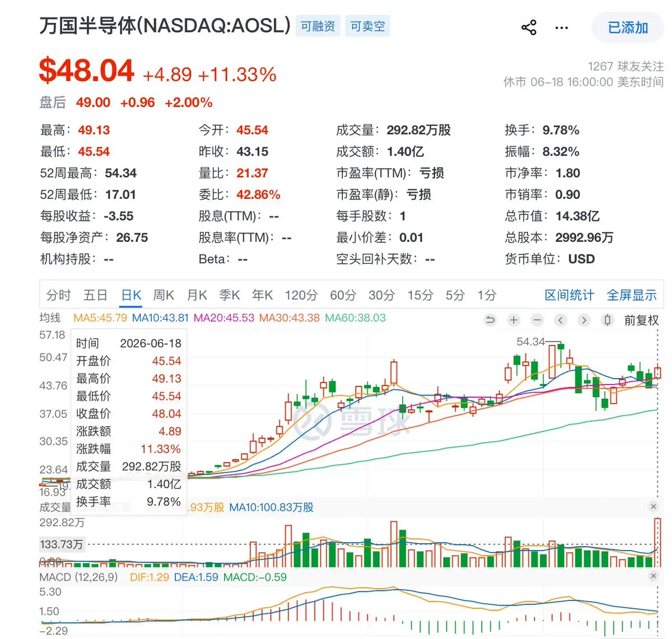
Task: Pan chart right with the right chevron
Action: coord(584,320)
